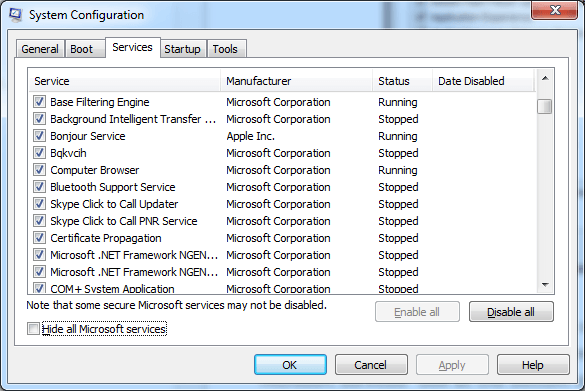Toggle the Bqkvcih service checkbox
This screenshot has height=391, width=585.
coord(39,153)
